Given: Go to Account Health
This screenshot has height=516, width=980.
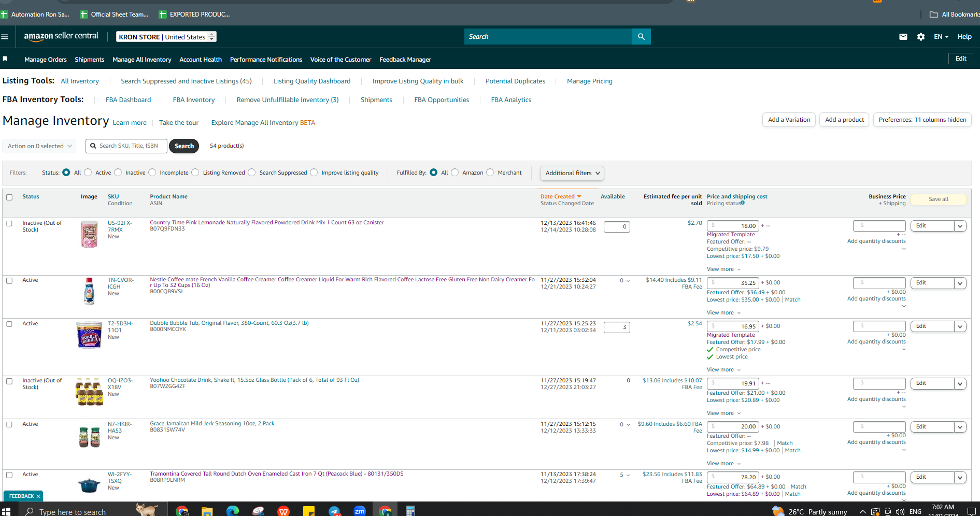Looking at the screenshot, I should pyautogui.click(x=201, y=60).
